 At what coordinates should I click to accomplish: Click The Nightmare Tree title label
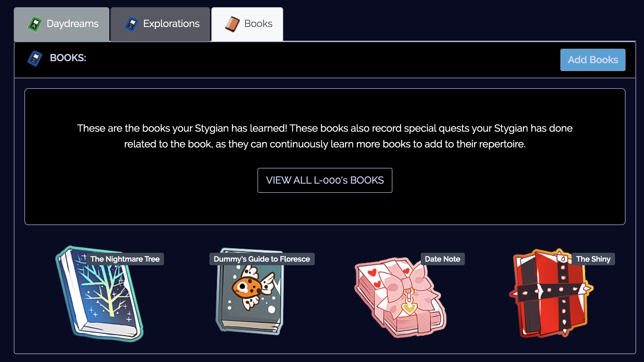point(125,259)
